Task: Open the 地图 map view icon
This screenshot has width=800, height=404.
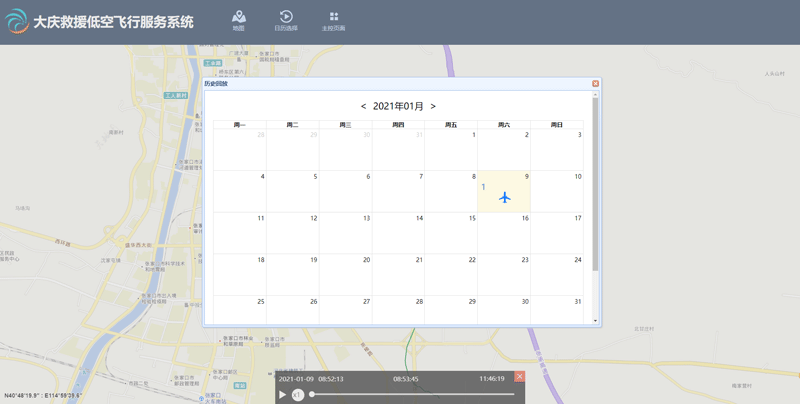Action: 238,20
